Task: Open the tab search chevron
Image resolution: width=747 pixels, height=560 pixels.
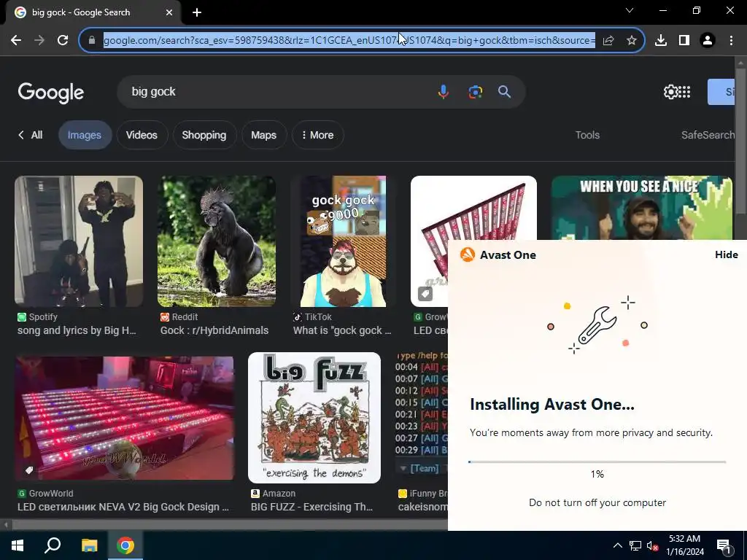Action: pos(630,10)
